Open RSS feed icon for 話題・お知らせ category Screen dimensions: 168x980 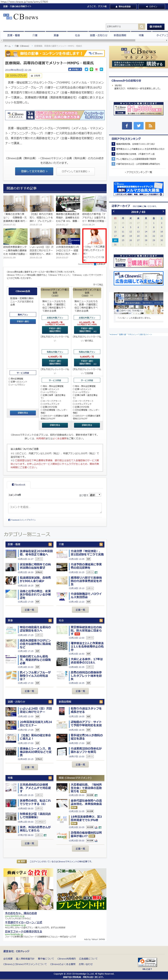tap(50, 702)
